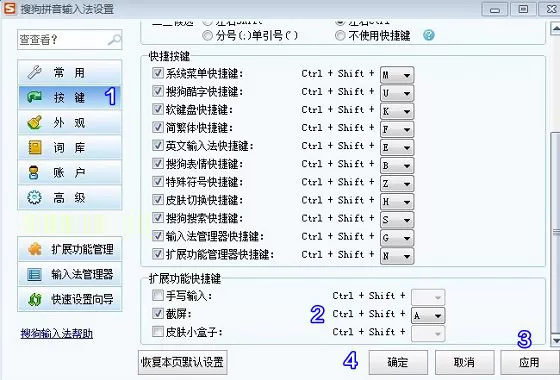
Task: Open the 简繁体快捷键 key dropdown (F)
Action: [397, 129]
